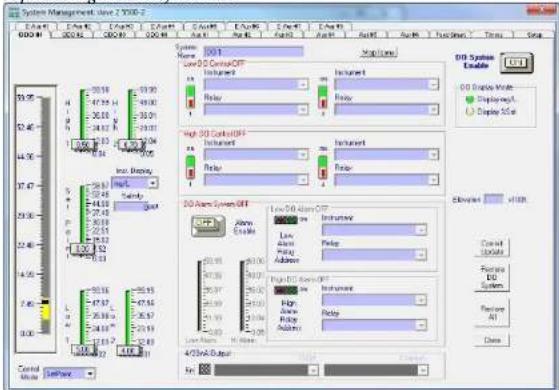Screen dimensions: 559x390
Task: Click the Low Alarm level slider
Action: 200,296
